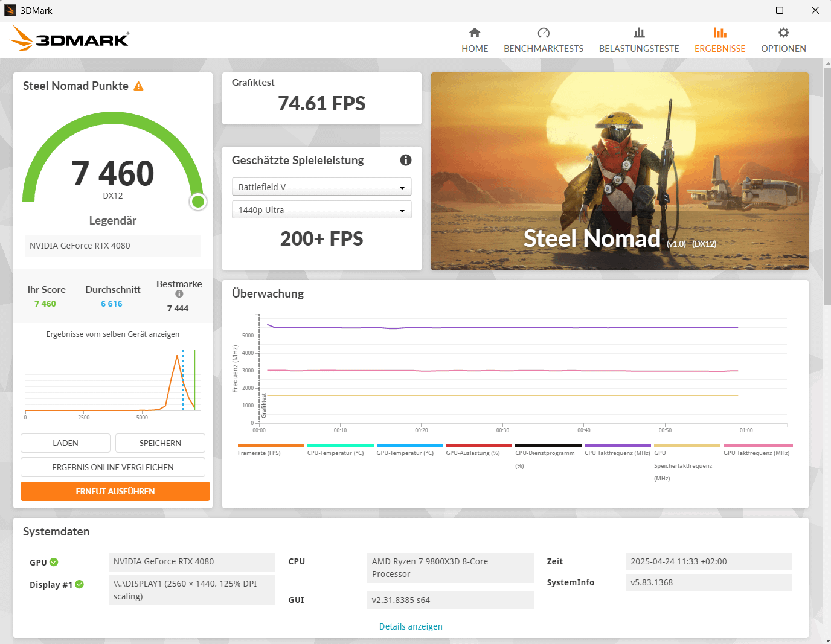831x644 pixels.
Task: Click the info icon under Bestmarke
Action: pos(179,294)
